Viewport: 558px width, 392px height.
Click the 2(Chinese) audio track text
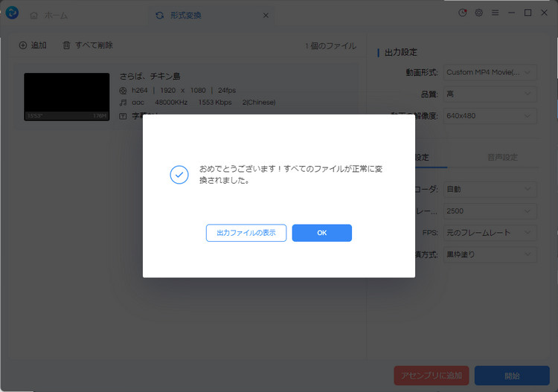tap(259, 103)
